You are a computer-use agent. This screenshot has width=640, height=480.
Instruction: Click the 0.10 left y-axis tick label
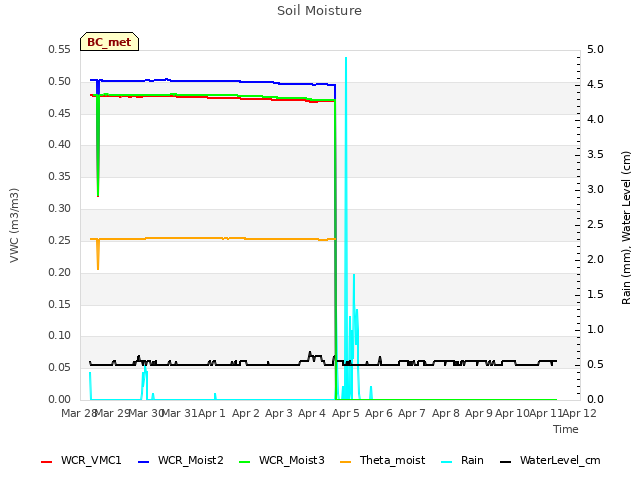pos(60,336)
